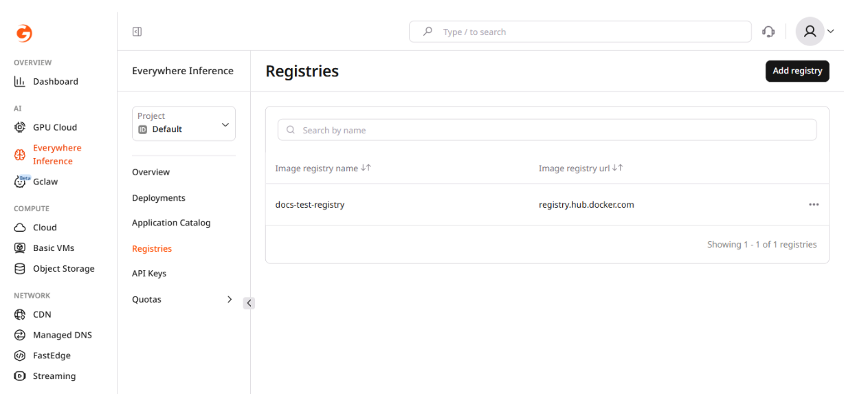Toggle the sidebar panel icon in header
The width and height of the screenshot is (868, 394).
tap(137, 32)
